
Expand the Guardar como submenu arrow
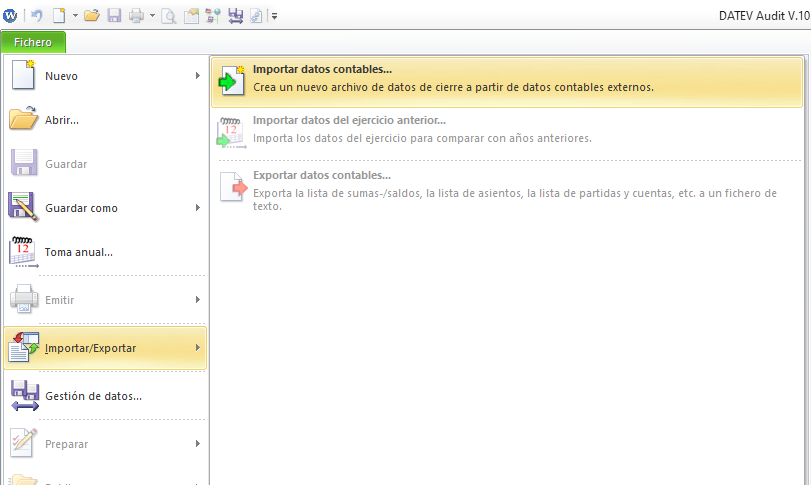[x=198, y=207]
